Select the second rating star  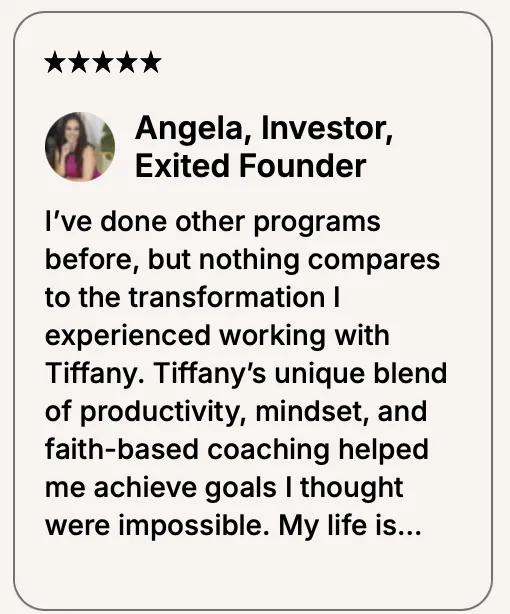(79, 63)
